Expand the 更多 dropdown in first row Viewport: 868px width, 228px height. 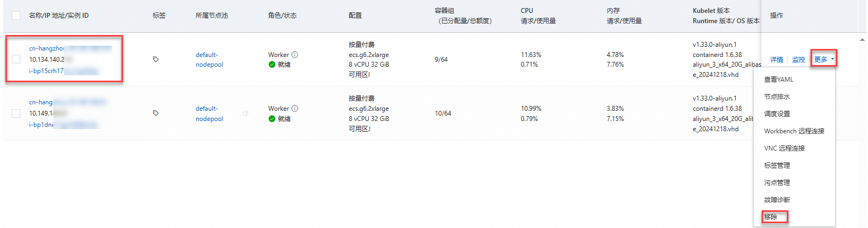(823, 60)
